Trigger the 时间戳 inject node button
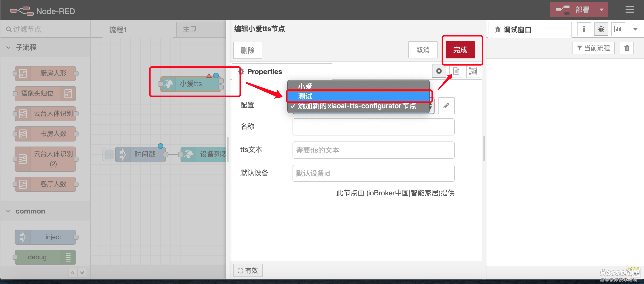Image resolution: width=644 pixels, height=284 pixels. (109, 154)
